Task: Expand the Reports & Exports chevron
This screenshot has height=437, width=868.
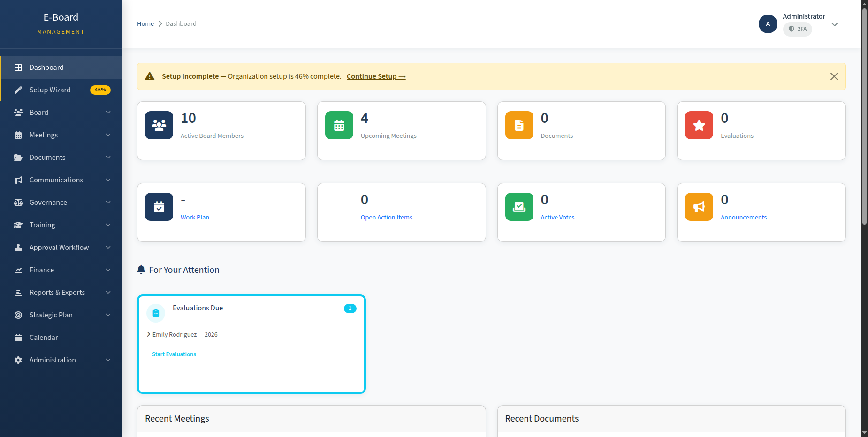Action: point(108,293)
